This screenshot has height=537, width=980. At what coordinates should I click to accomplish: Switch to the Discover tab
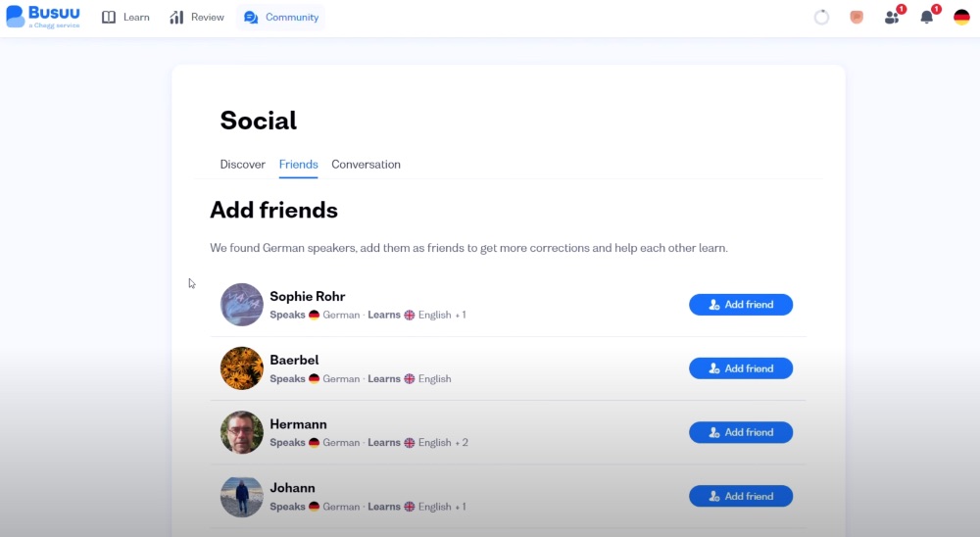[242, 165]
